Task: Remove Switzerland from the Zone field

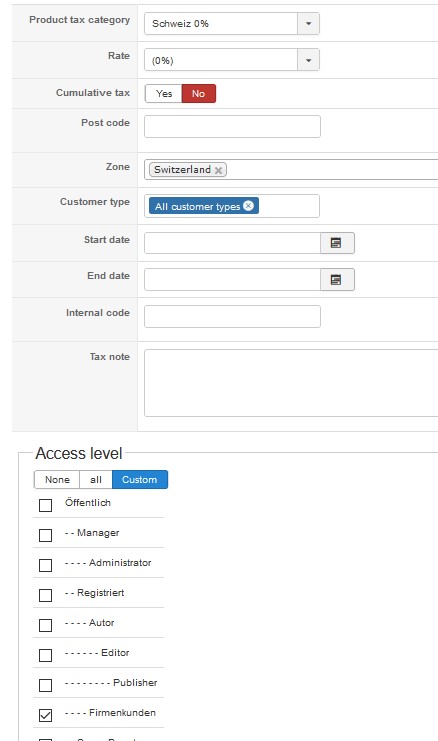Action: tap(218, 171)
